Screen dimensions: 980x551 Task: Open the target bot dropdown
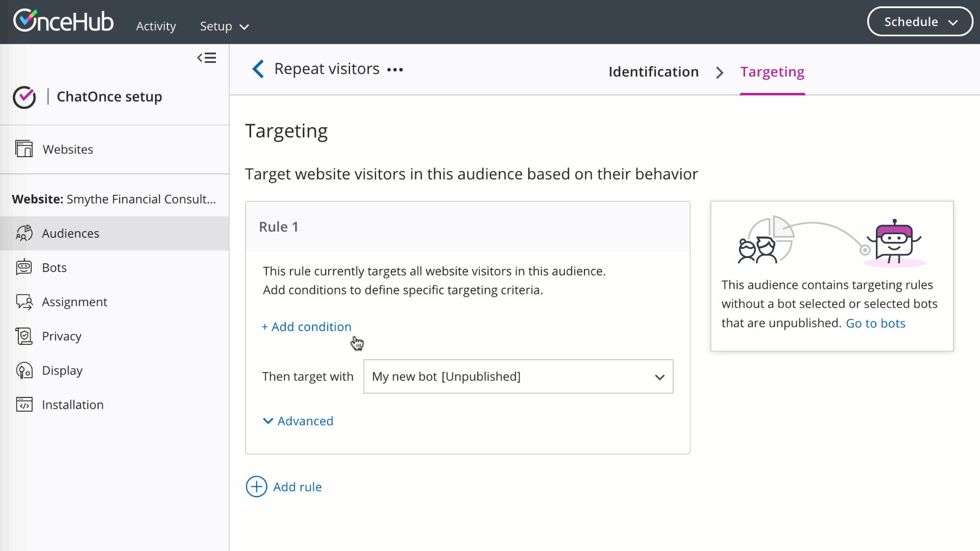point(518,377)
